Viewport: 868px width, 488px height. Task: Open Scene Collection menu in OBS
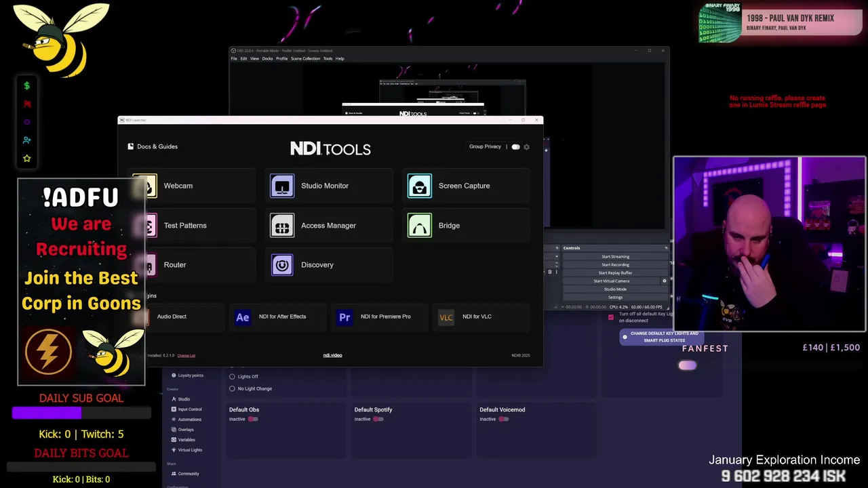tap(305, 58)
